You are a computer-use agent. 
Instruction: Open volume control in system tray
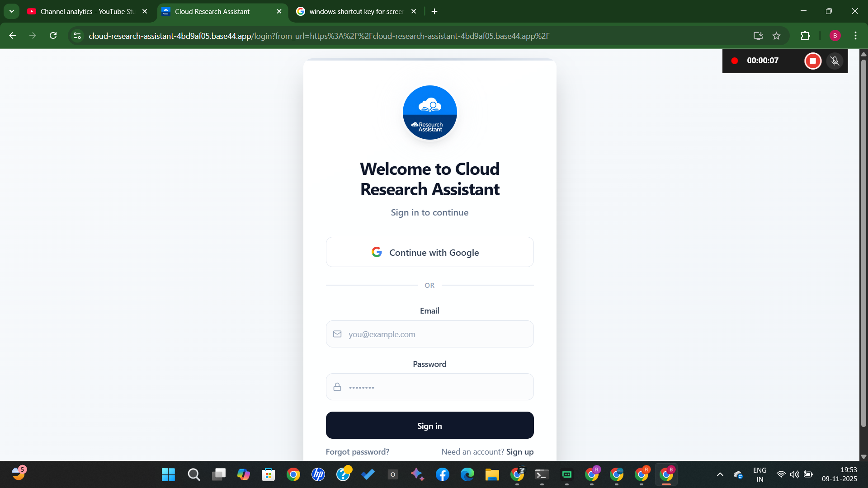coord(794,474)
